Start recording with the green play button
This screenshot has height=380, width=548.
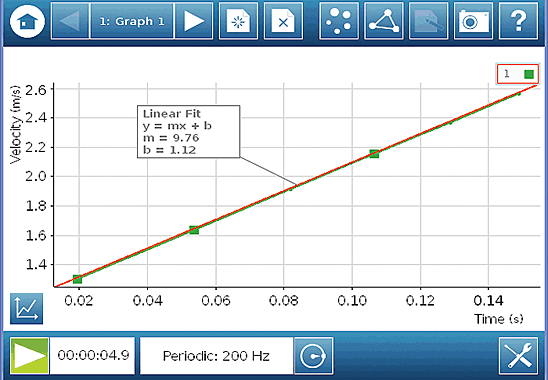click(x=29, y=356)
